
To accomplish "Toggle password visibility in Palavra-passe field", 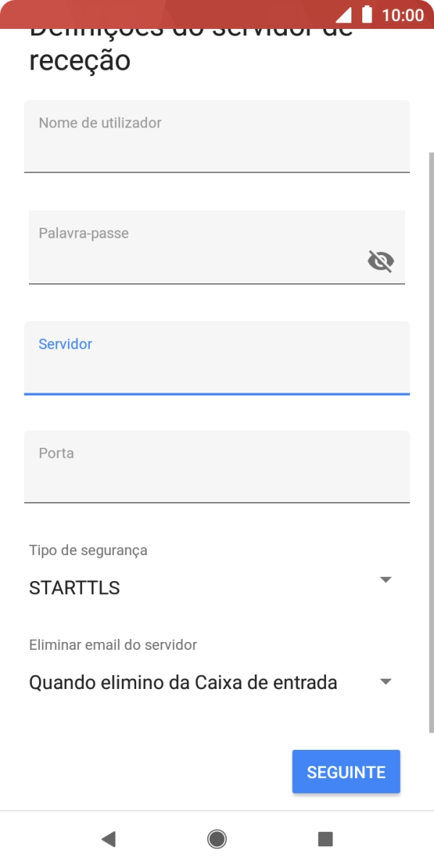I will tap(380, 261).
